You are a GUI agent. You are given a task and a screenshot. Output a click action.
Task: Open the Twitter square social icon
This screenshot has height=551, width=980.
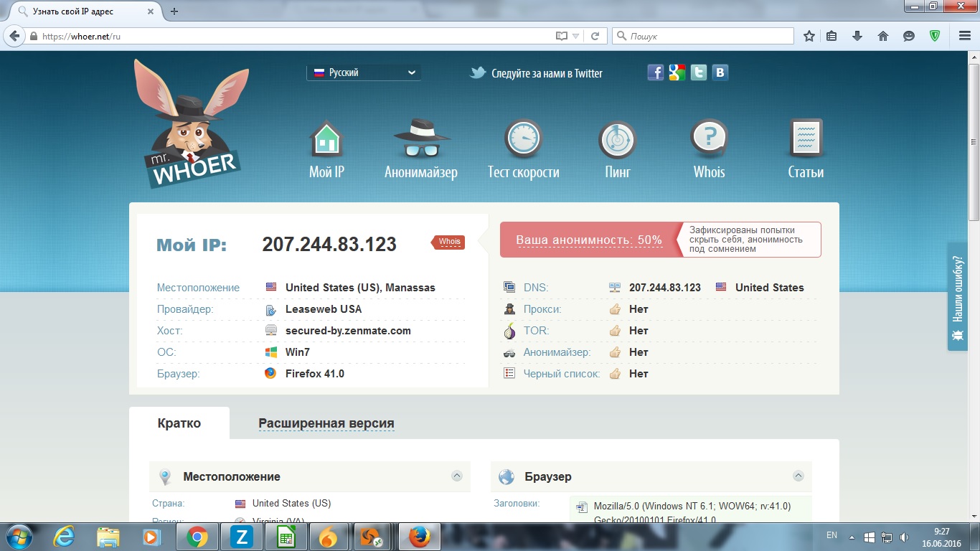pos(699,72)
